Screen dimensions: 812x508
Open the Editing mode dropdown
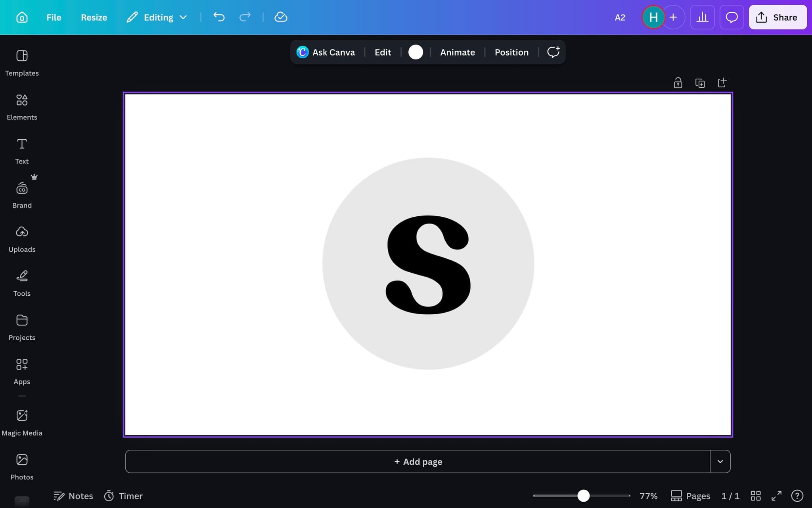[x=157, y=17]
